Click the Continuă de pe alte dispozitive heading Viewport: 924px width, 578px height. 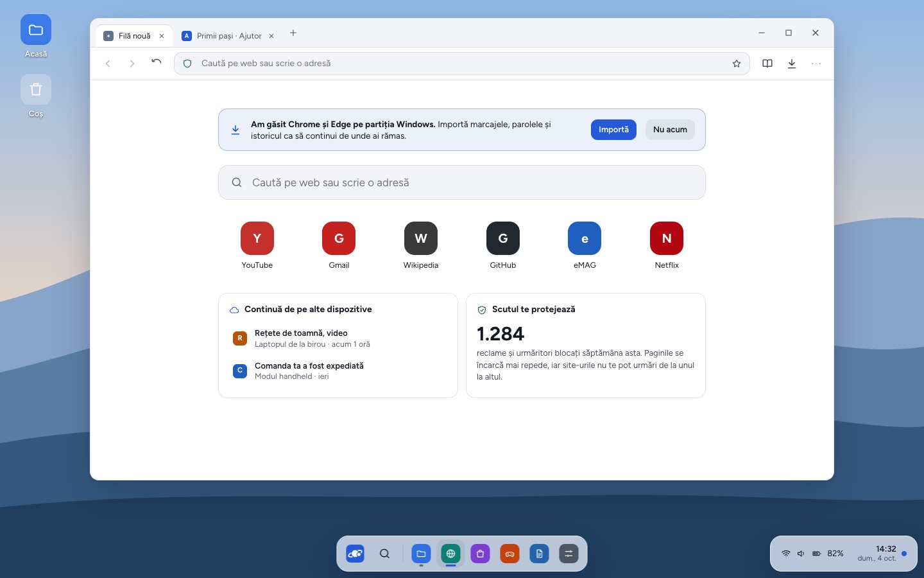[x=308, y=310]
